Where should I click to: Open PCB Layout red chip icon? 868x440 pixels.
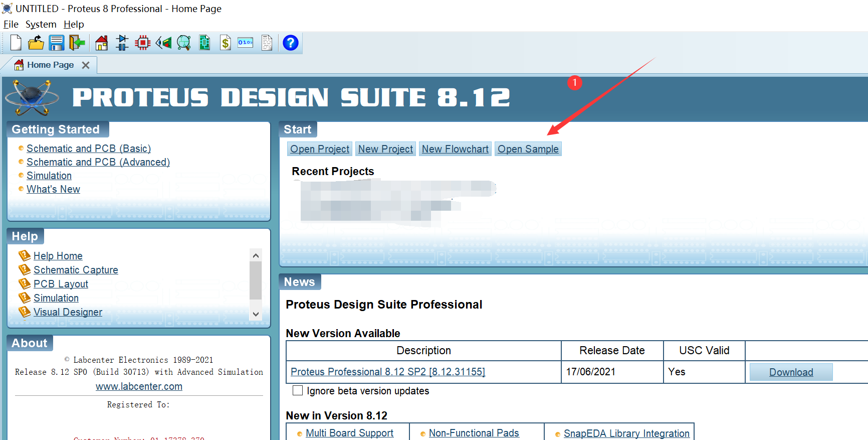143,43
